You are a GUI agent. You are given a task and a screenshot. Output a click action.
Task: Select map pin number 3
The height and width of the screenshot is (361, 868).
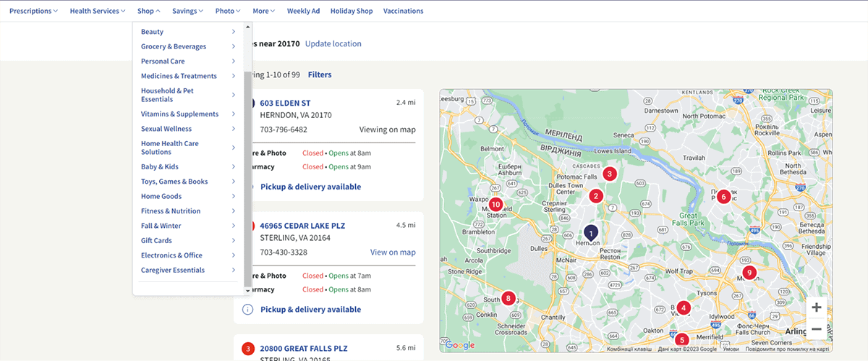point(610,174)
